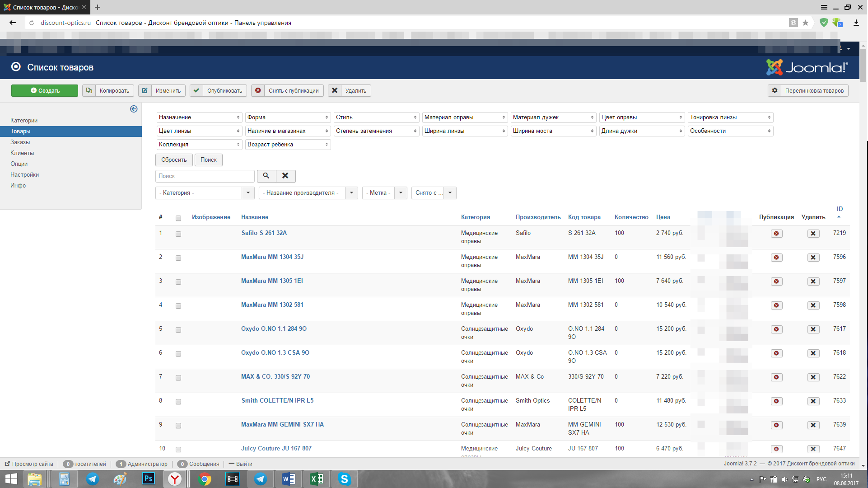Image resolution: width=868 pixels, height=488 pixels.
Task: Expand the Категория filter dropdown
Action: click(205, 193)
